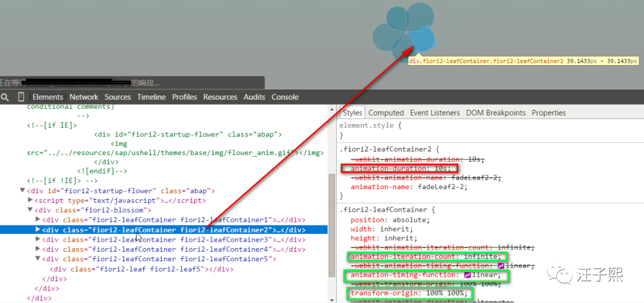The width and height of the screenshot is (644, 303).
Task: Switch to the Sources panel
Action: [117, 97]
